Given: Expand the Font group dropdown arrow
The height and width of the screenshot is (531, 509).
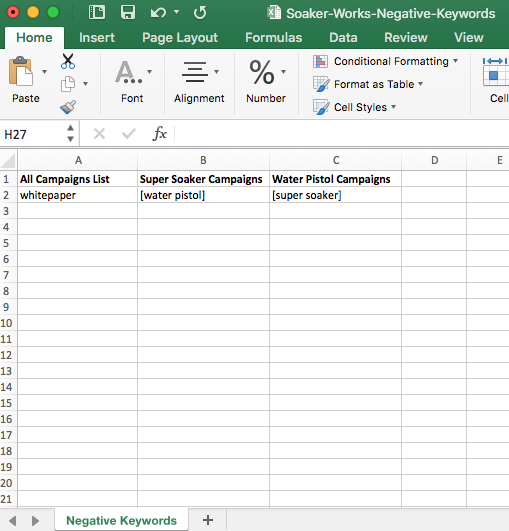Looking at the screenshot, I should coord(149,71).
